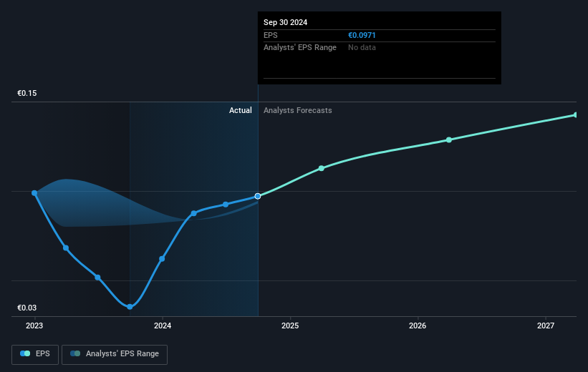Screen dimensions: 588x372
Task: Toggle the Analysts' EPS Range legend
Action: 115,354
